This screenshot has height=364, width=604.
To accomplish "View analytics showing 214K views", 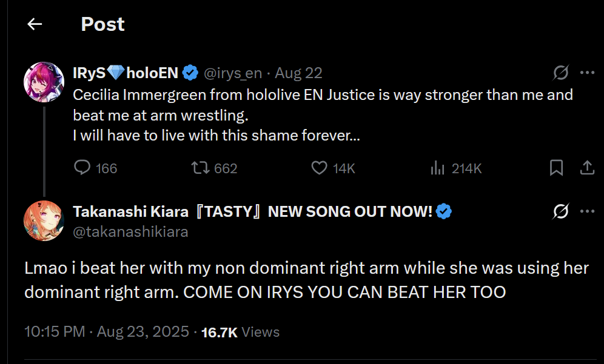I will [x=438, y=168].
